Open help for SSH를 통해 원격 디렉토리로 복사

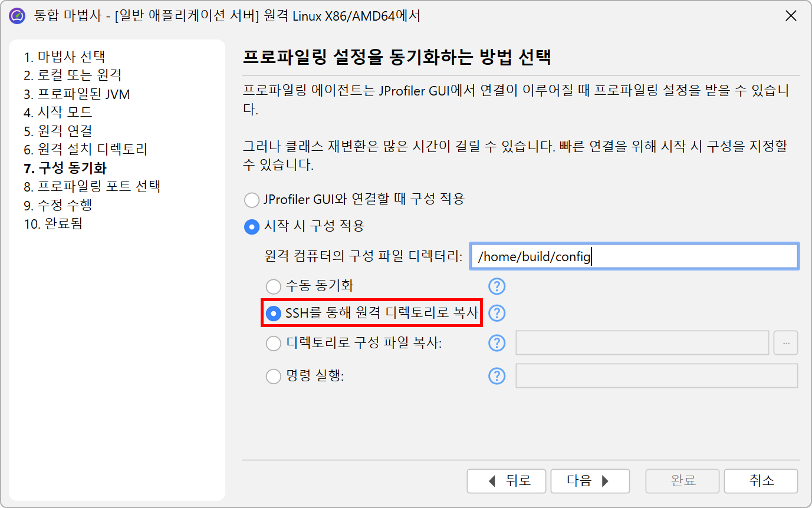[x=497, y=314]
